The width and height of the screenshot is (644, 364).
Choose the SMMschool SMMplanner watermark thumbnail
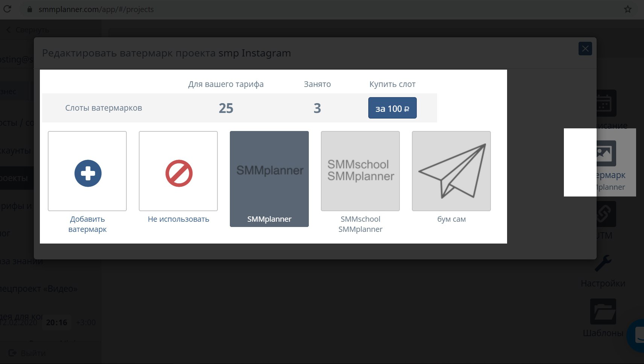360,171
